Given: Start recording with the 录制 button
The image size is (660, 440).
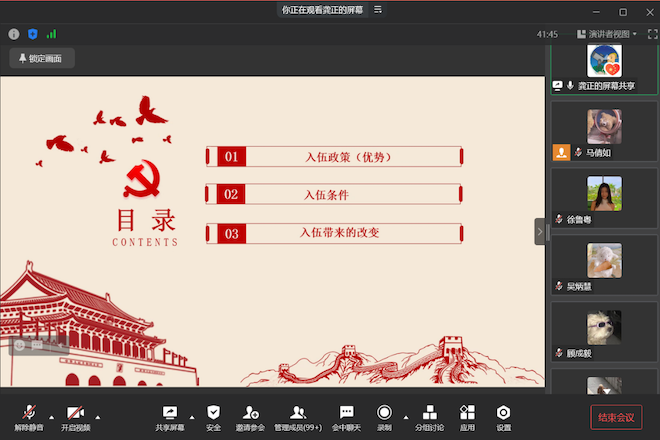Looking at the screenshot, I should point(384,415).
